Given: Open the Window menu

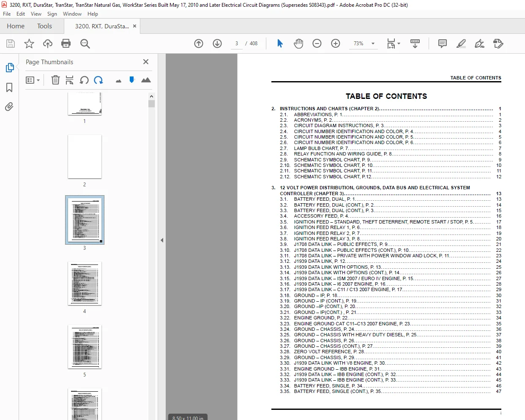Looking at the screenshot, I should [72, 14].
